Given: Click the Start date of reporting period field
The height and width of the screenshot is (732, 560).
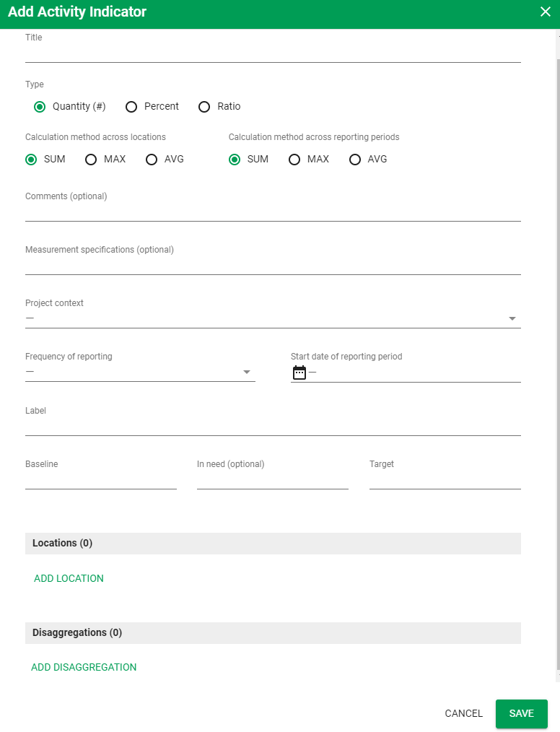Looking at the screenshot, I should click(x=406, y=372).
